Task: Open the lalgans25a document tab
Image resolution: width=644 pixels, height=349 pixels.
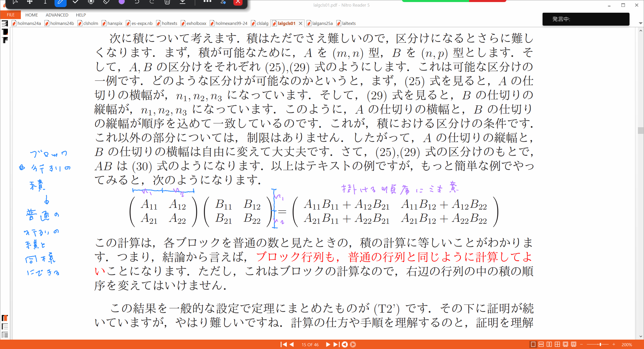Action: click(320, 23)
